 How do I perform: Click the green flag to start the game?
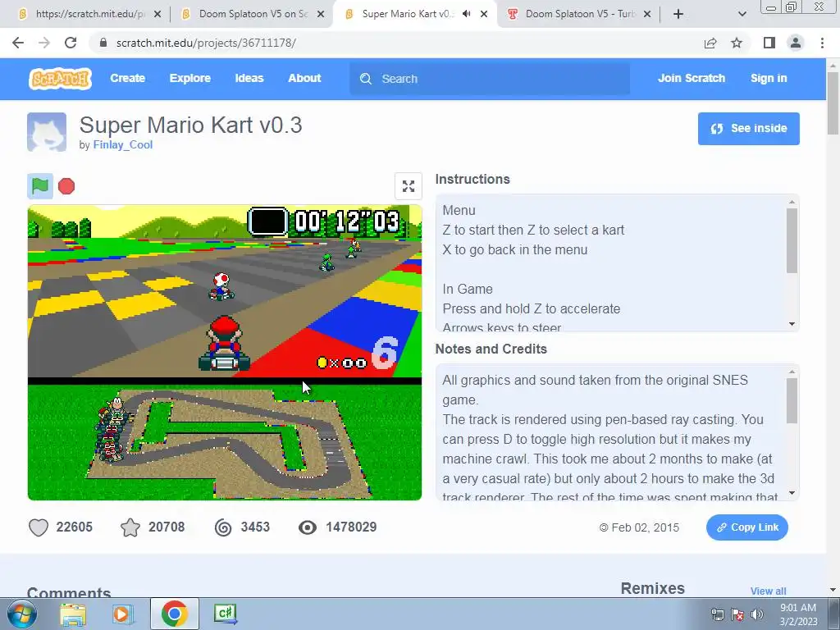40,186
